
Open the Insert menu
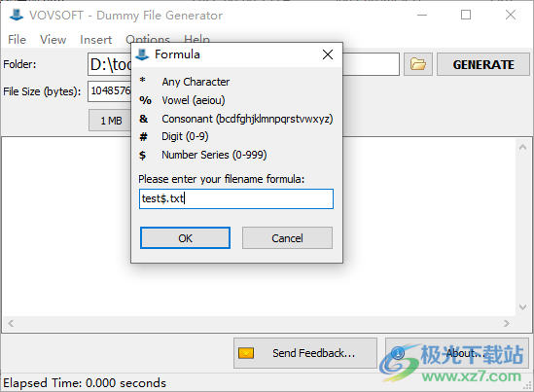[x=95, y=40]
